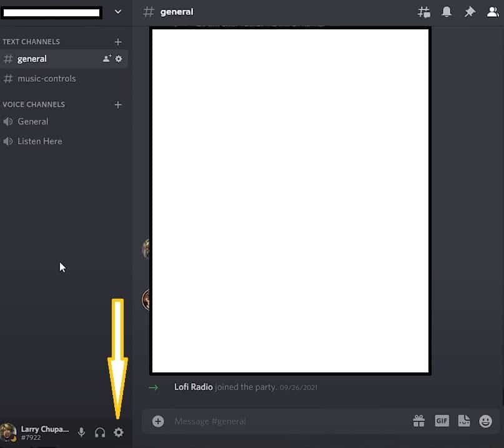Select the general text channel
The height and width of the screenshot is (448, 504).
(64, 59)
